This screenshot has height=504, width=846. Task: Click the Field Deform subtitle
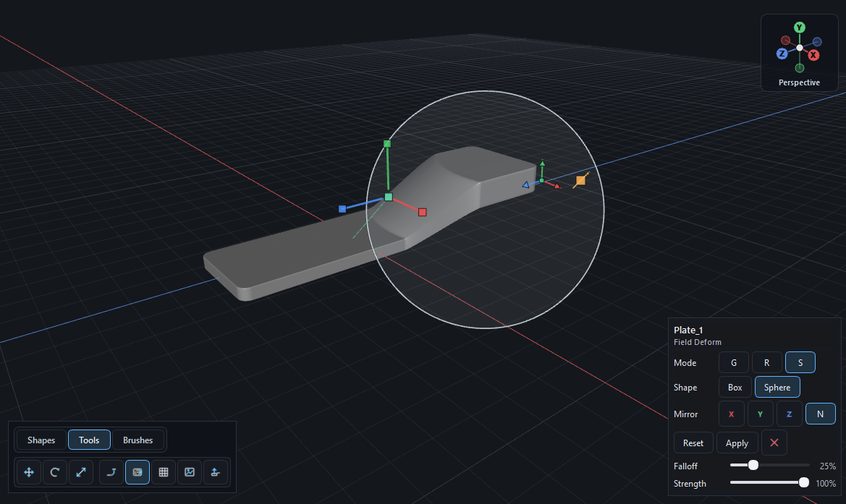click(697, 342)
